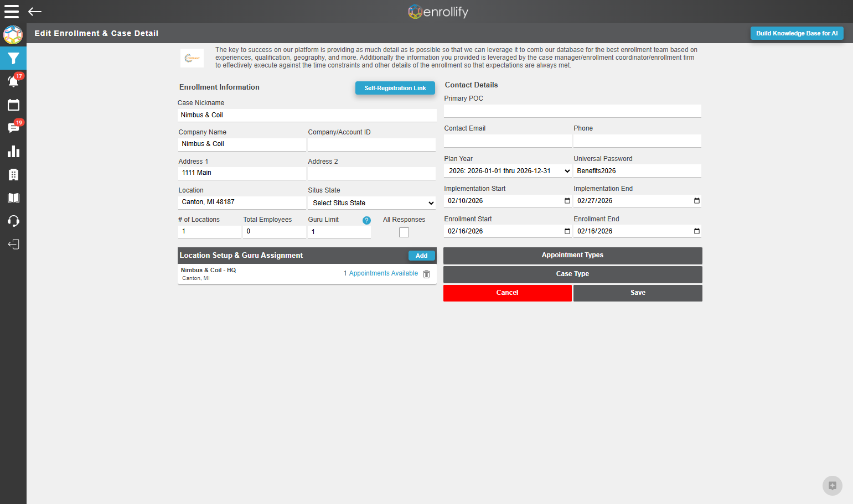
Task: Click the Primary POC input field
Action: pos(572,111)
